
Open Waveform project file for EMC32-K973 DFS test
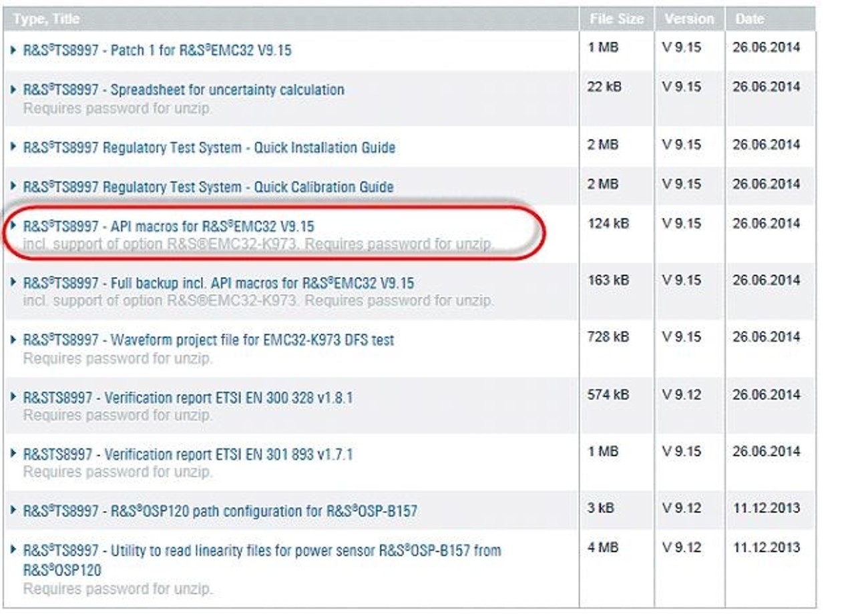pyautogui.click(x=208, y=340)
